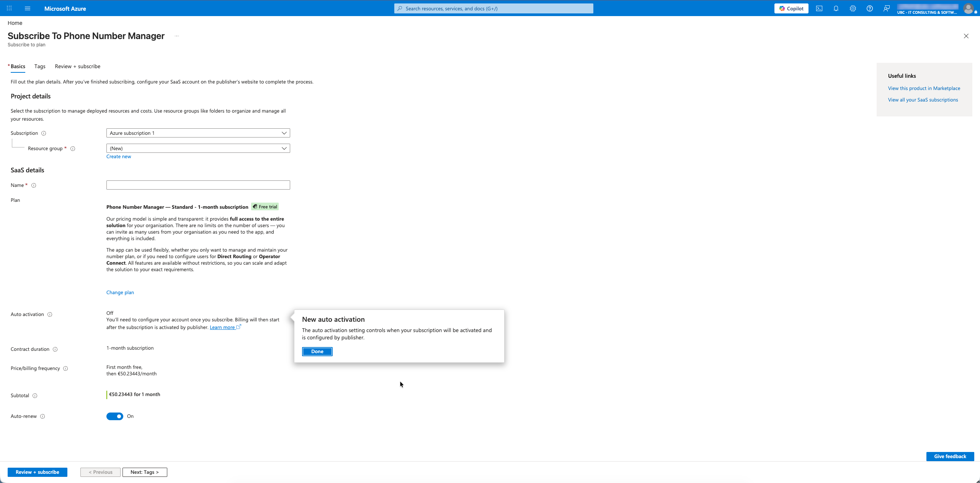
Task: Switch to the Basics tab
Action: tap(18, 66)
